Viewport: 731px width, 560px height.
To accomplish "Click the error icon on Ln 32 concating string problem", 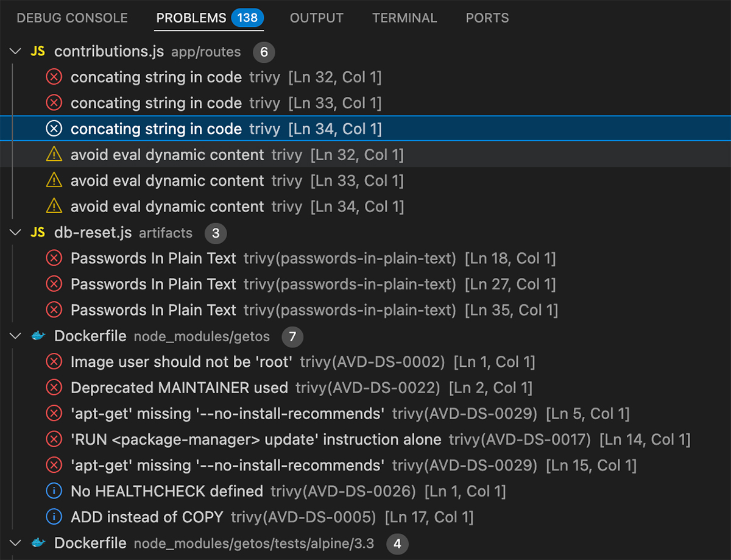I will 54,77.
